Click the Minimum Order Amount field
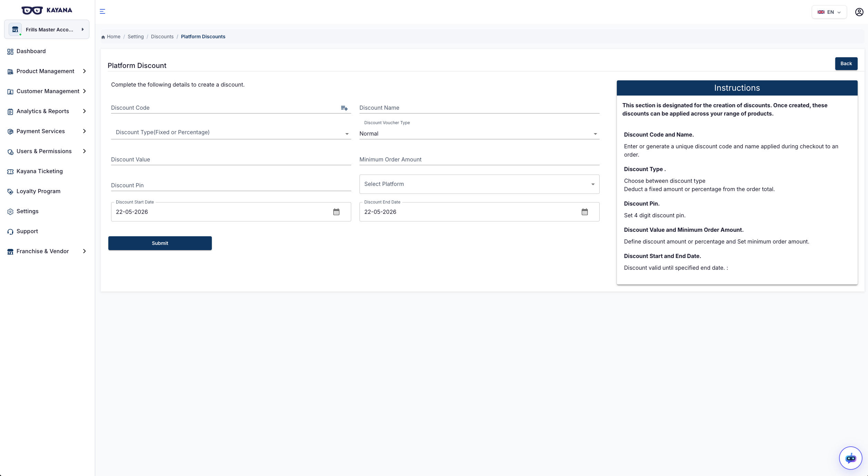Image resolution: width=868 pixels, height=476 pixels. [479, 159]
